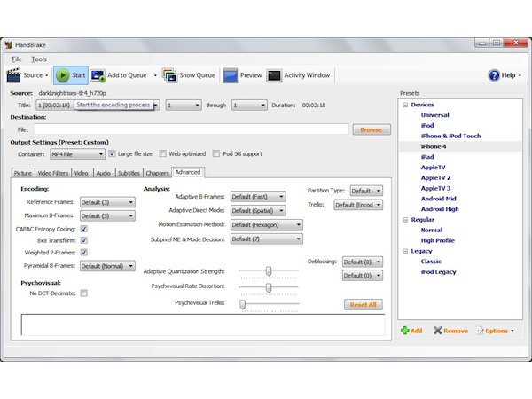Toggle Weighted P-Frames checkbox
The width and height of the screenshot is (532, 399).
(84, 253)
